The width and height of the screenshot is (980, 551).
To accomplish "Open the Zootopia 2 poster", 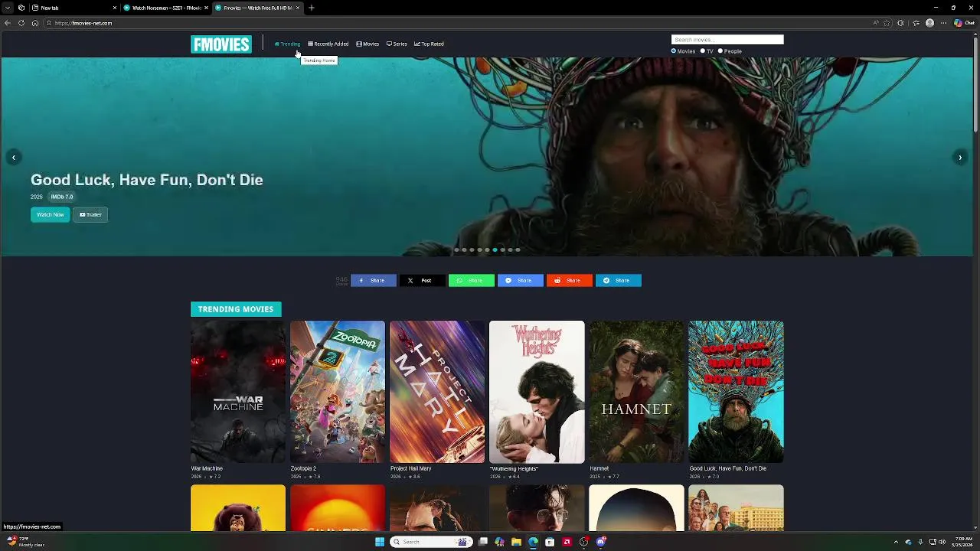I will point(338,392).
